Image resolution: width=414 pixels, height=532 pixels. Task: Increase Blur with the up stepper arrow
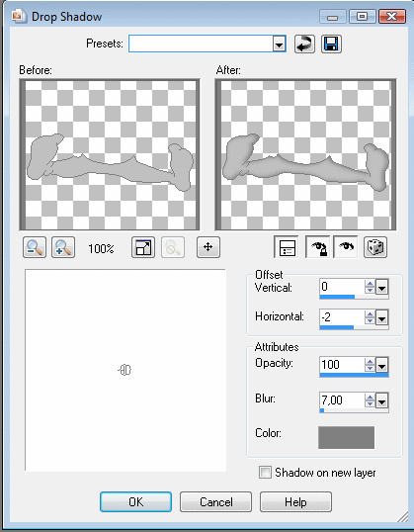(x=370, y=398)
